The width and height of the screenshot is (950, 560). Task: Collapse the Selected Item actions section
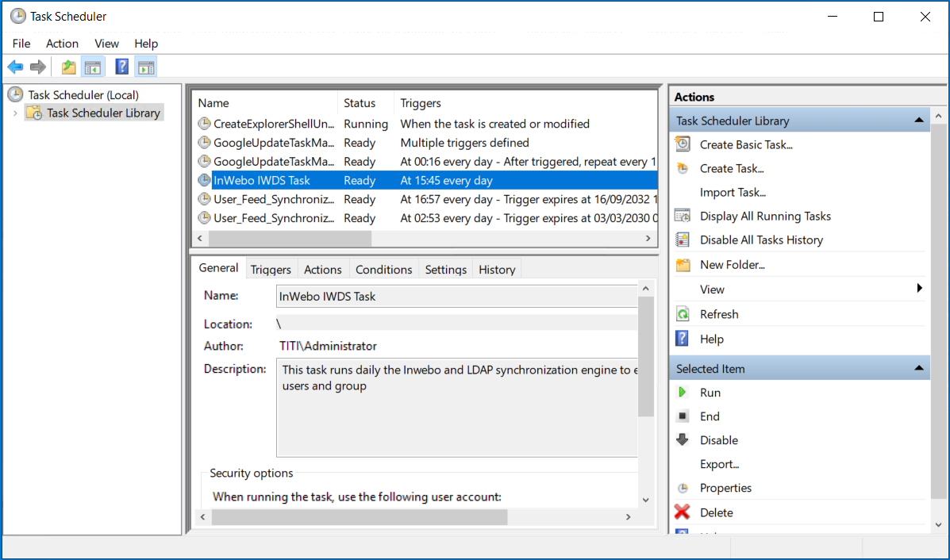coord(919,369)
